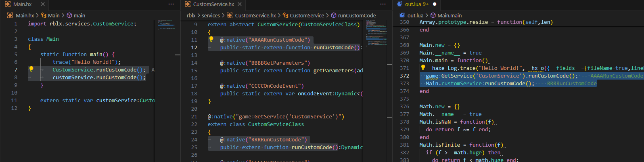This screenshot has width=644, height=162.
Task: Click 'CustomService.runCustomCode();' on Main.hx line 7
Action: tap(99, 69)
